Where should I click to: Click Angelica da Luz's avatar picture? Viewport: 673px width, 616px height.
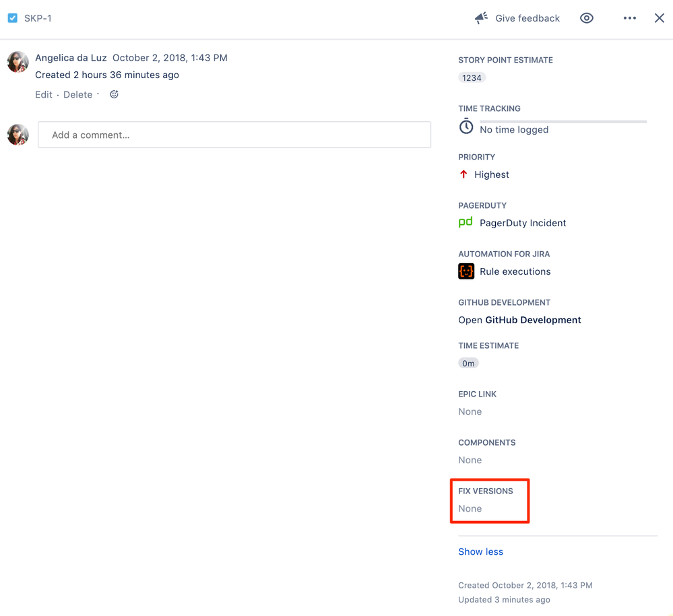point(17,61)
